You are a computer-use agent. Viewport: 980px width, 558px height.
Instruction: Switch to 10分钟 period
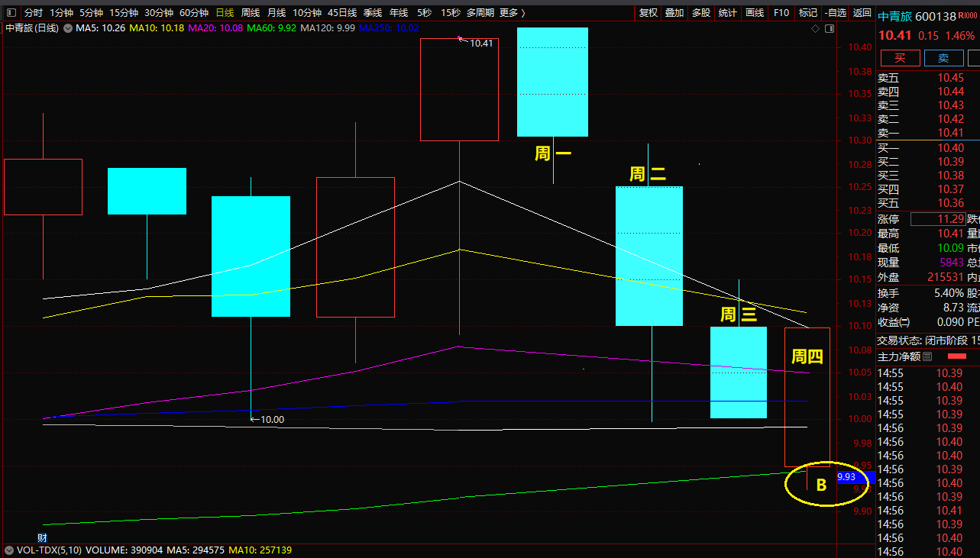click(x=307, y=13)
